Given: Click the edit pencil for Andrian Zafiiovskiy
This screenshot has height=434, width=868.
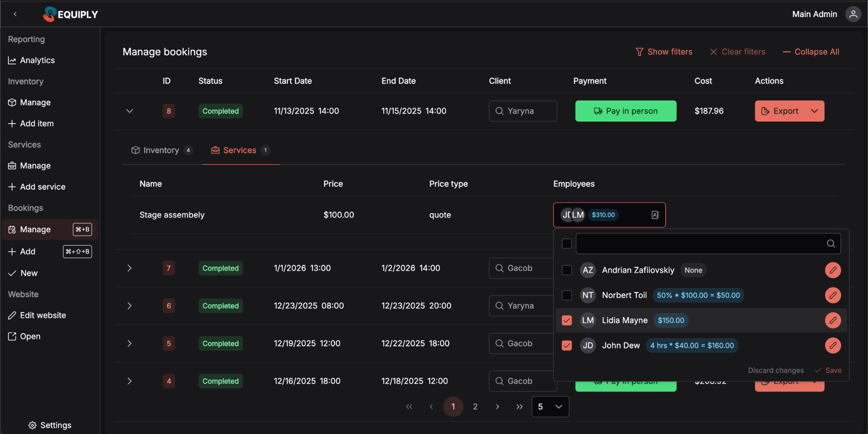Looking at the screenshot, I should pos(832,270).
